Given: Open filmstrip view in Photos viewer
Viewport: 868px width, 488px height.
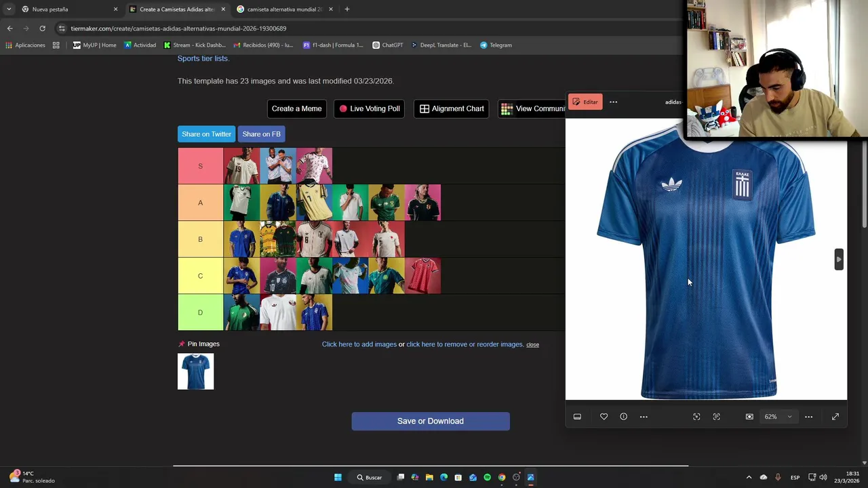Looking at the screenshot, I should (x=577, y=417).
